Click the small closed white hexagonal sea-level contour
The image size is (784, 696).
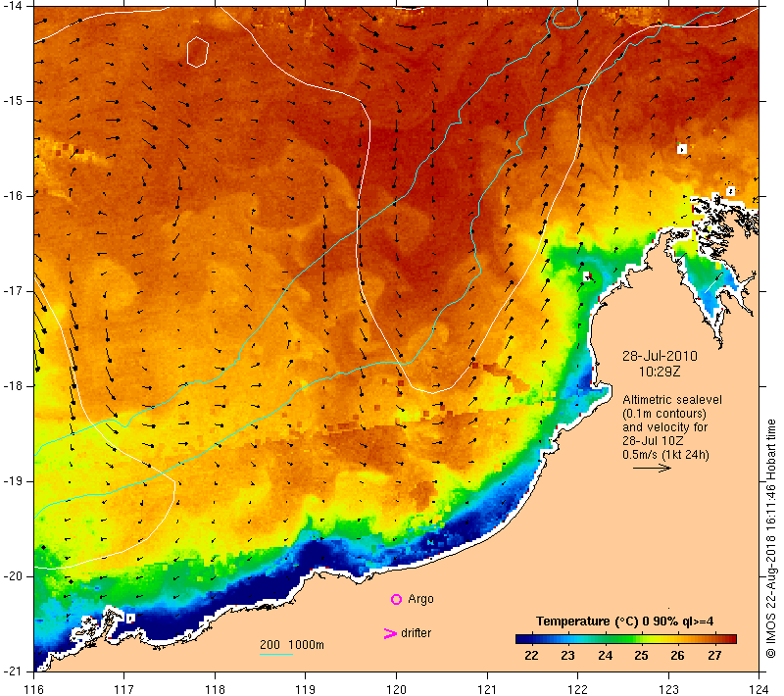[198, 52]
